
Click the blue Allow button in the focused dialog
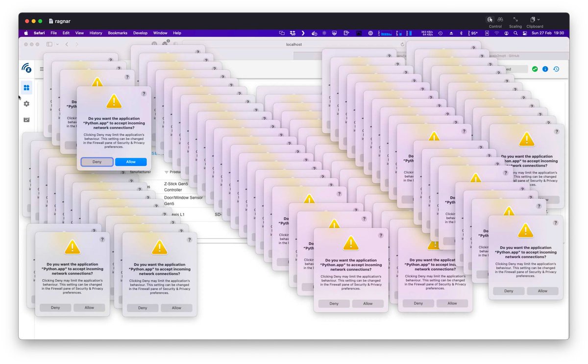[x=131, y=162]
